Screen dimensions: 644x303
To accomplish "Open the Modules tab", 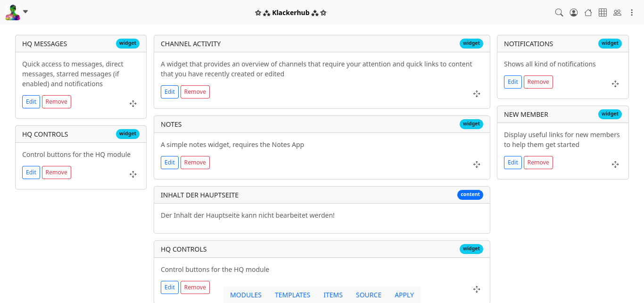I will [246, 295].
